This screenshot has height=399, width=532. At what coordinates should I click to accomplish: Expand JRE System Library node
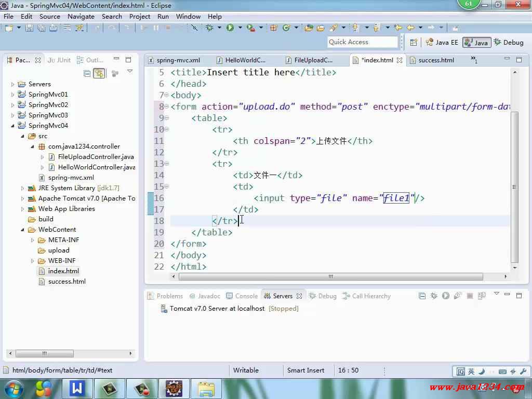pos(23,188)
